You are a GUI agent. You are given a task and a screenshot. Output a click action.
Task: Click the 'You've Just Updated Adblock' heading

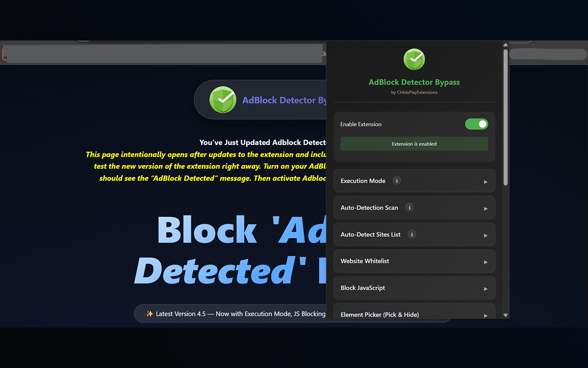pyautogui.click(x=263, y=143)
